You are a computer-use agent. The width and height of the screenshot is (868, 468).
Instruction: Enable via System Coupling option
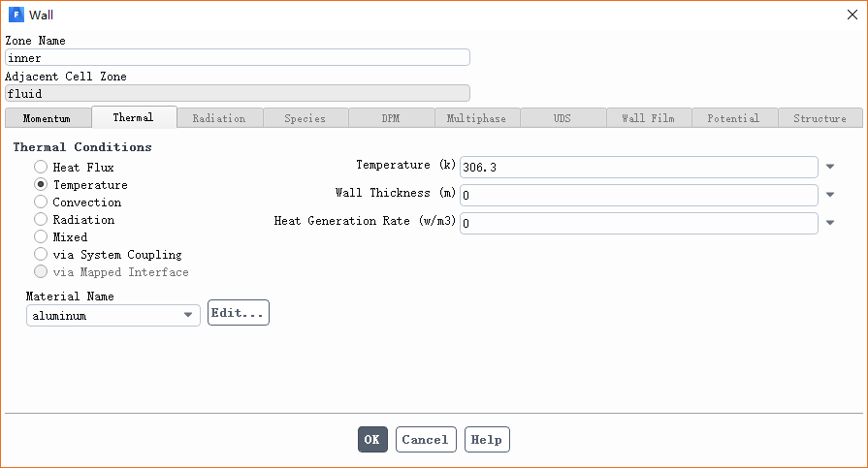[x=41, y=255]
